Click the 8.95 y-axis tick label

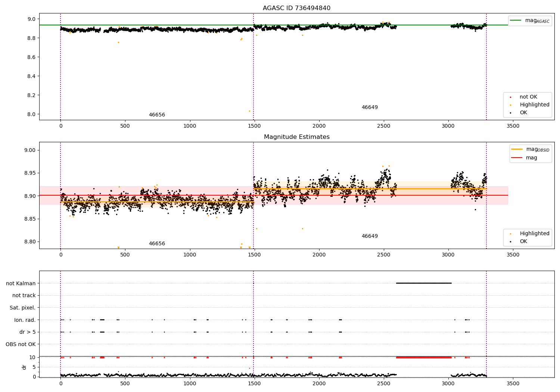[x=30, y=174]
